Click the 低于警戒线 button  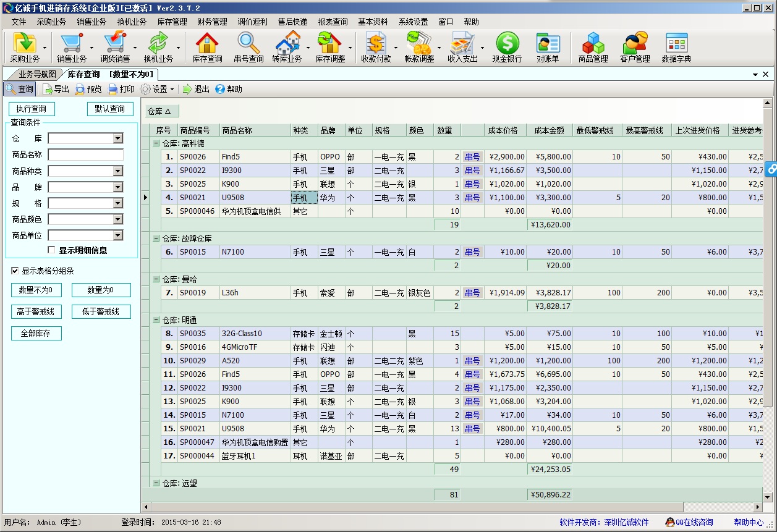[x=101, y=312]
